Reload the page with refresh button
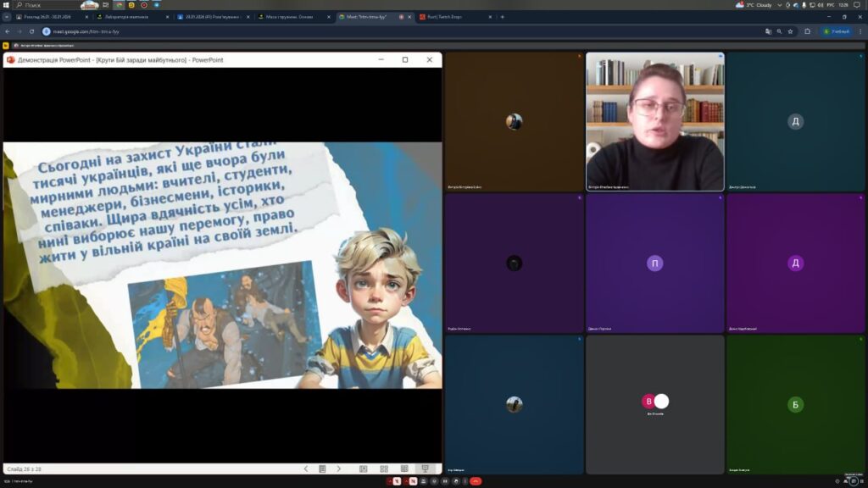Viewport: 868px width, 488px height. [x=32, y=31]
